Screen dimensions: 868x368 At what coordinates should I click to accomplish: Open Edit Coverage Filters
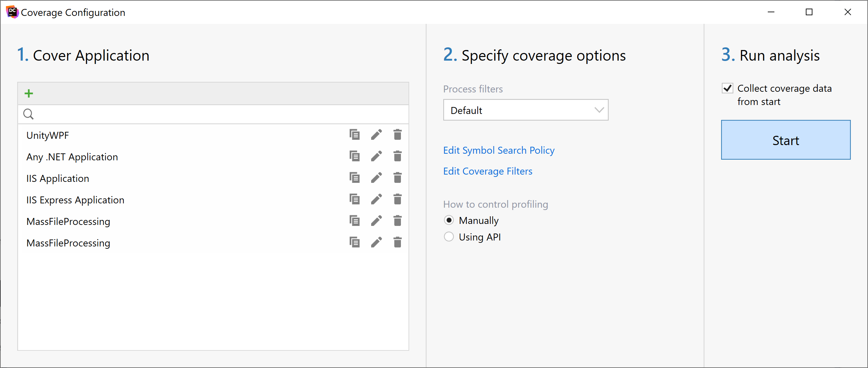488,171
